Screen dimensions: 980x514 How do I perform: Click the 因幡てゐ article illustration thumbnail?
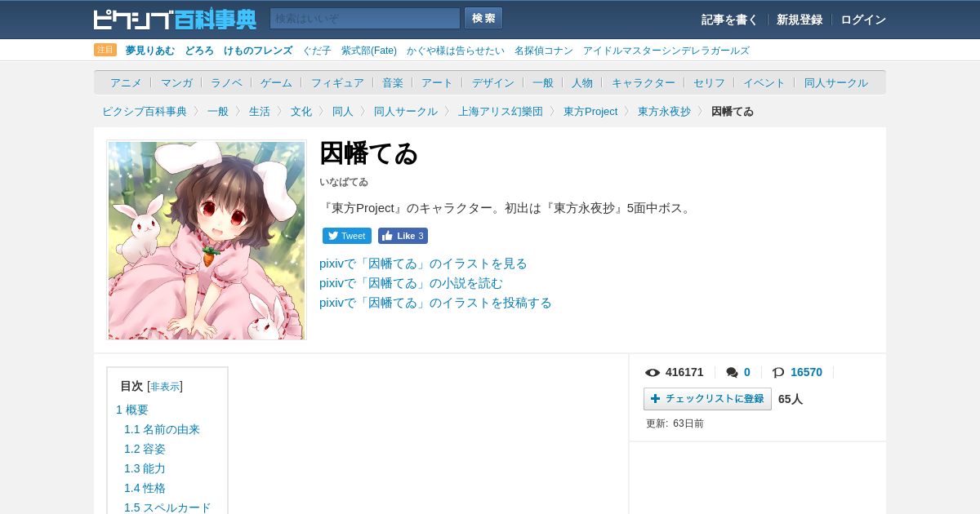point(207,240)
